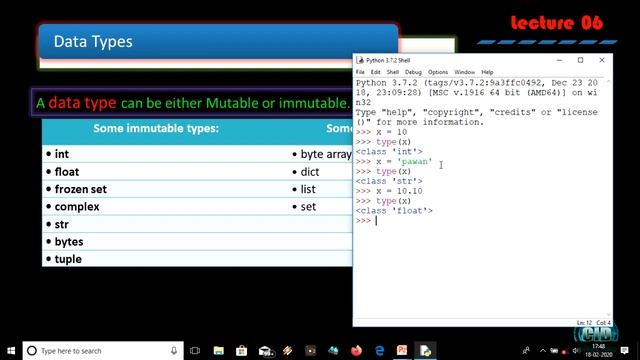Screen dimensions: 640x360
Task: Launch Microsoft Edge from the taskbar
Action: click(x=380, y=351)
